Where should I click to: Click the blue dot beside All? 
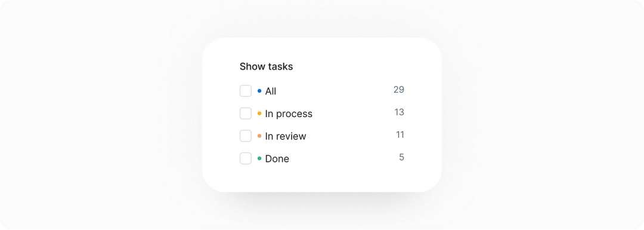[x=259, y=91]
